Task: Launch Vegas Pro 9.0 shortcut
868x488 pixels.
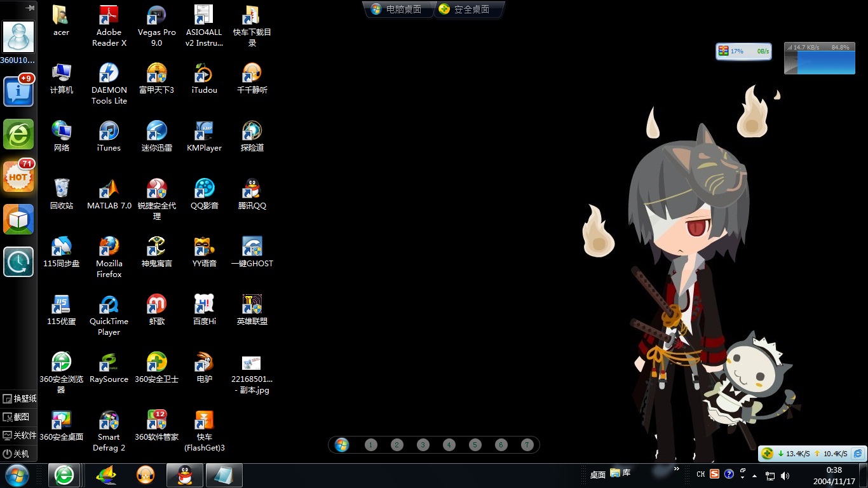Action: [x=156, y=15]
